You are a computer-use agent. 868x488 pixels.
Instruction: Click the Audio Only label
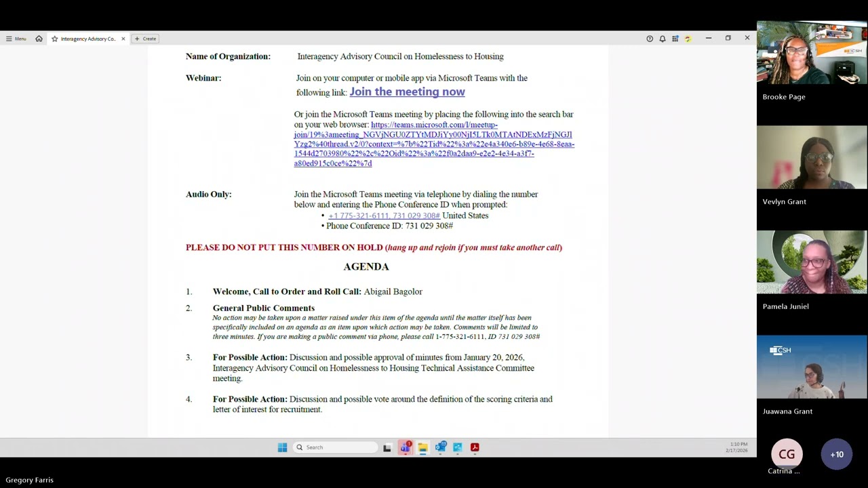tap(209, 195)
